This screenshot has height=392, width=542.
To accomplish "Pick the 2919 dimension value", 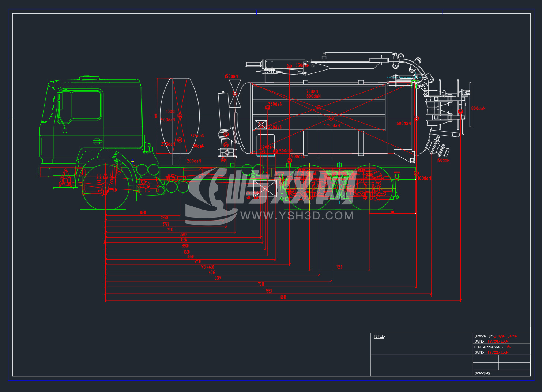I will [170, 230].
